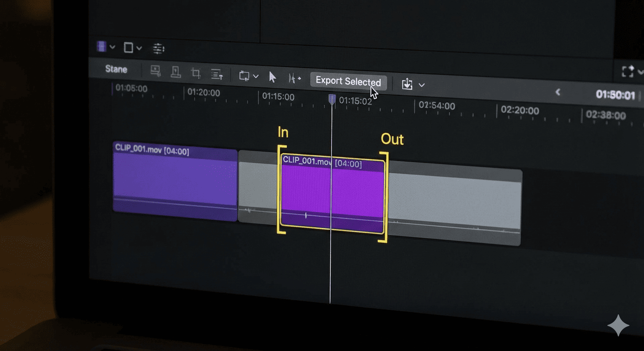Open the chevron next to the import icon
The width and height of the screenshot is (644, 351).
[x=422, y=85]
